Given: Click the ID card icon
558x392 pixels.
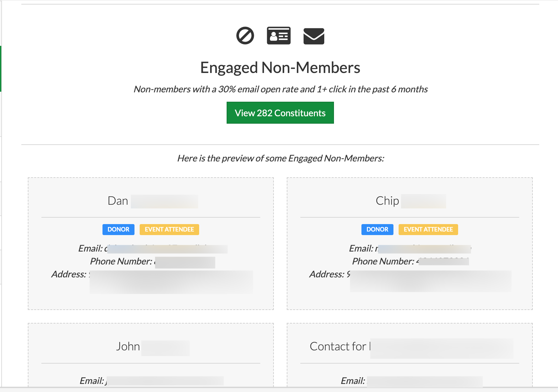Looking at the screenshot, I should [279, 36].
